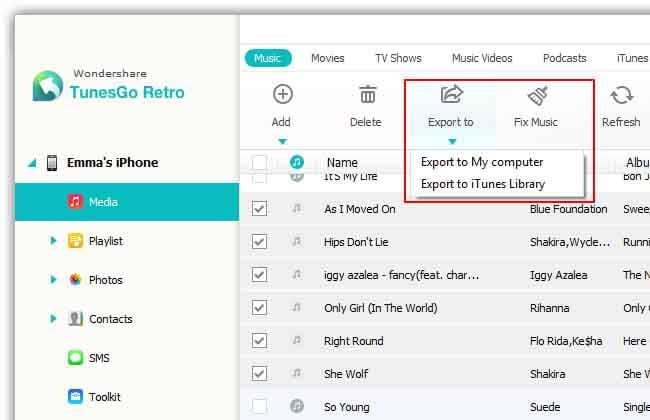Screen dimensions: 650x420
Task: Uncheck the iggy azalea fancy checkbox
Action: [x=259, y=274]
